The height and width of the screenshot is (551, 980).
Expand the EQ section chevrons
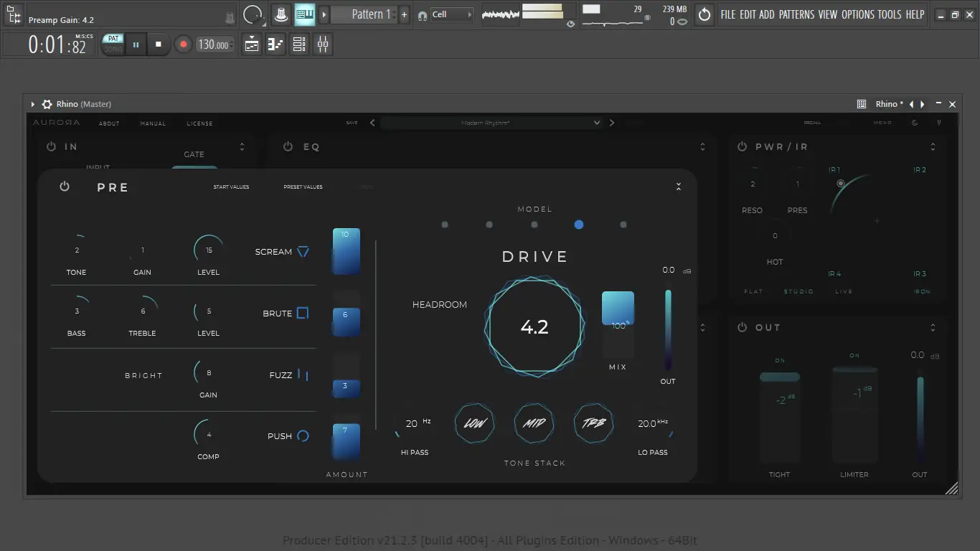702,146
